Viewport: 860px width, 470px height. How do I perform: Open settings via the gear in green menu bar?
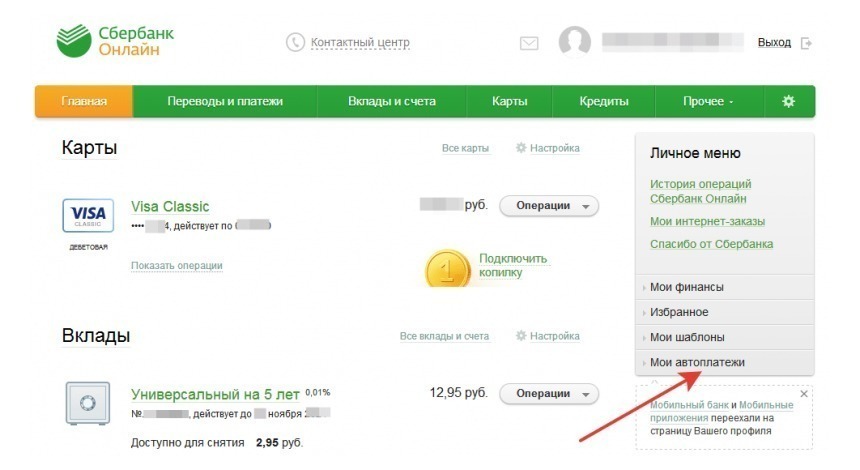pyautogui.click(x=788, y=101)
